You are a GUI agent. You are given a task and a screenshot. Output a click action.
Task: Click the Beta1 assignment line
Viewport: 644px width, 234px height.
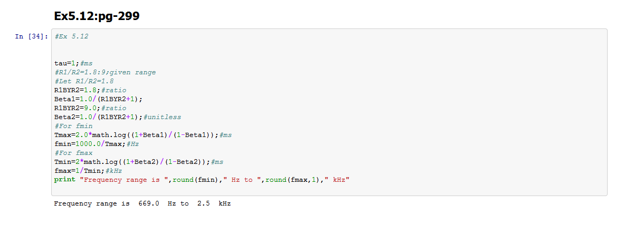click(x=99, y=99)
